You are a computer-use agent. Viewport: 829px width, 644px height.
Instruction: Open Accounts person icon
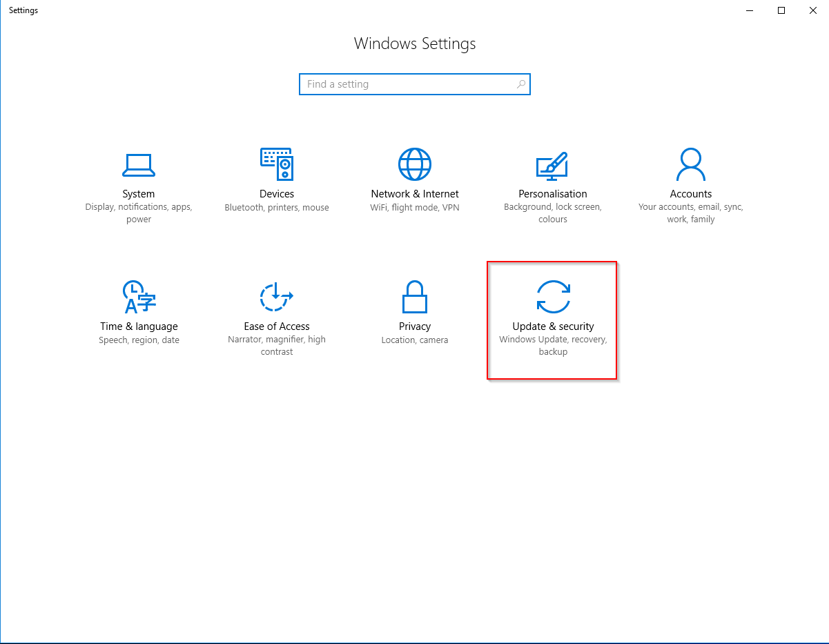pyautogui.click(x=690, y=164)
